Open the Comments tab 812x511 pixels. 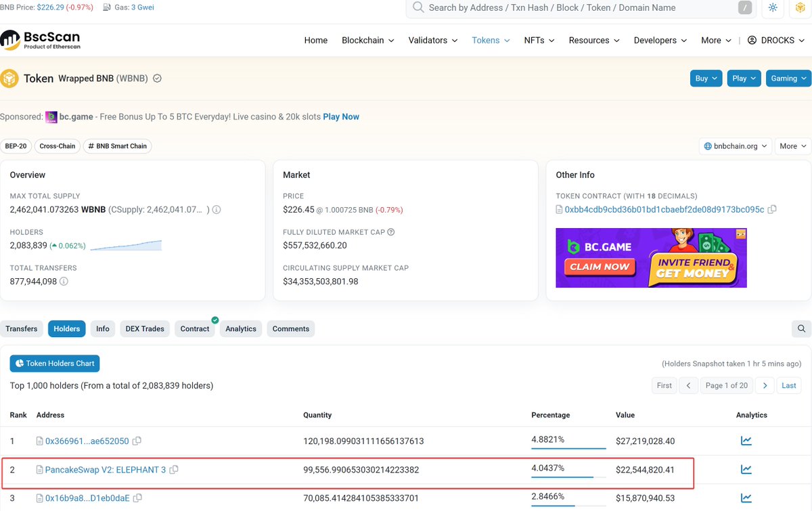(291, 329)
